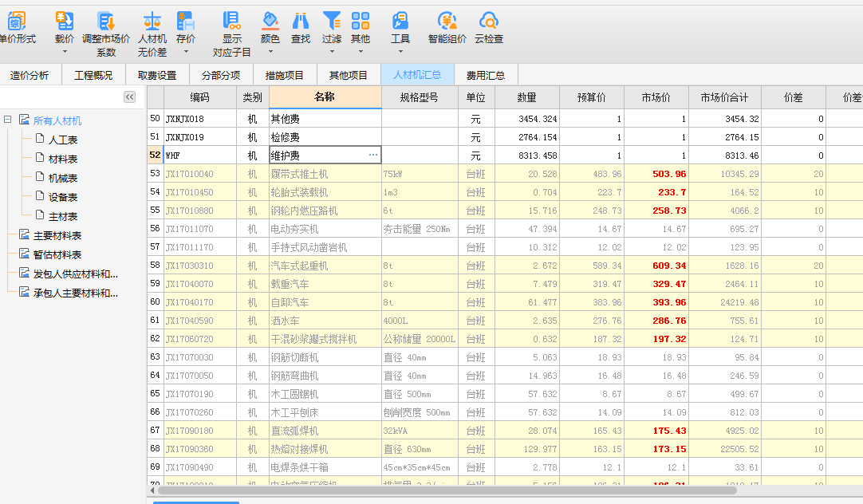The height and width of the screenshot is (504, 863).
Task: Select 主材表 in the tree
Action: pos(63,216)
